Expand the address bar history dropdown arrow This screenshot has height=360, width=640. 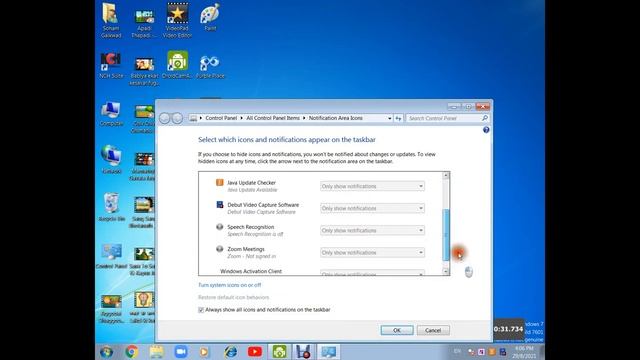pyautogui.click(x=389, y=118)
